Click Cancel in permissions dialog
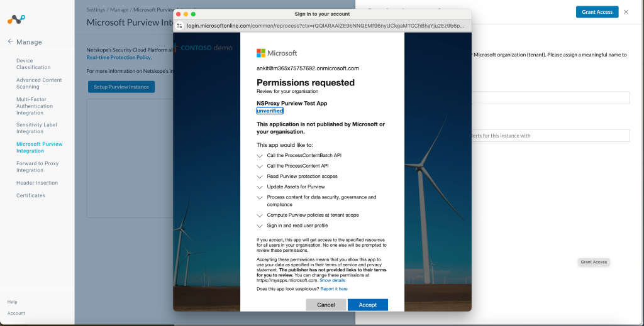The height and width of the screenshot is (326, 644). click(326, 305)
